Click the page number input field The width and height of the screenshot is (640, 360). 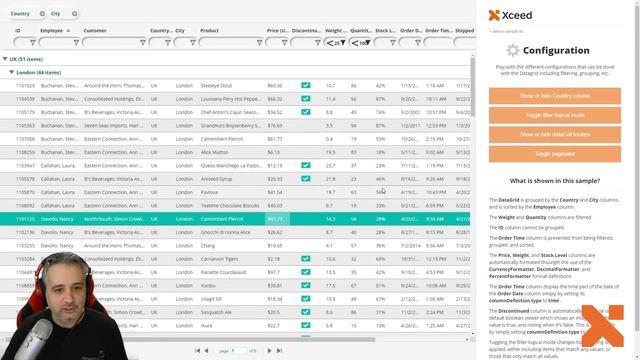[239, 351]
